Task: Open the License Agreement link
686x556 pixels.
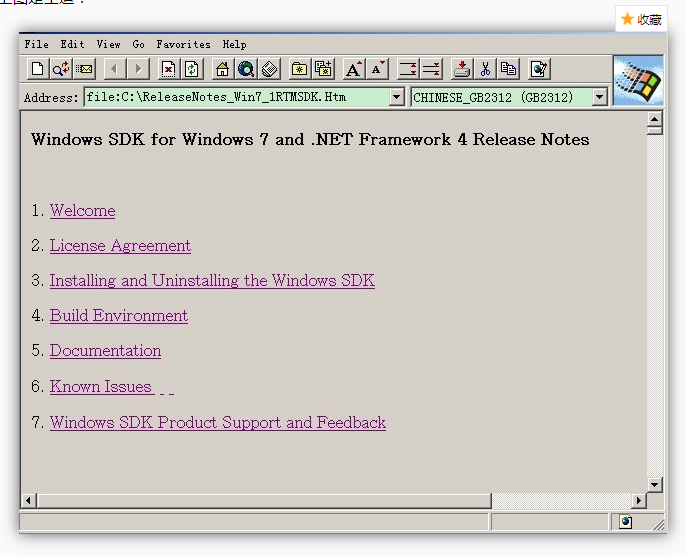Action: pos(120,246)
